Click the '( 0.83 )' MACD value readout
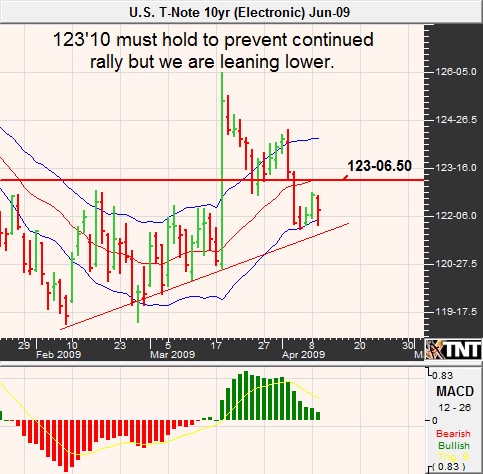This screenshot has height=474, width=483. coord(448,467)
